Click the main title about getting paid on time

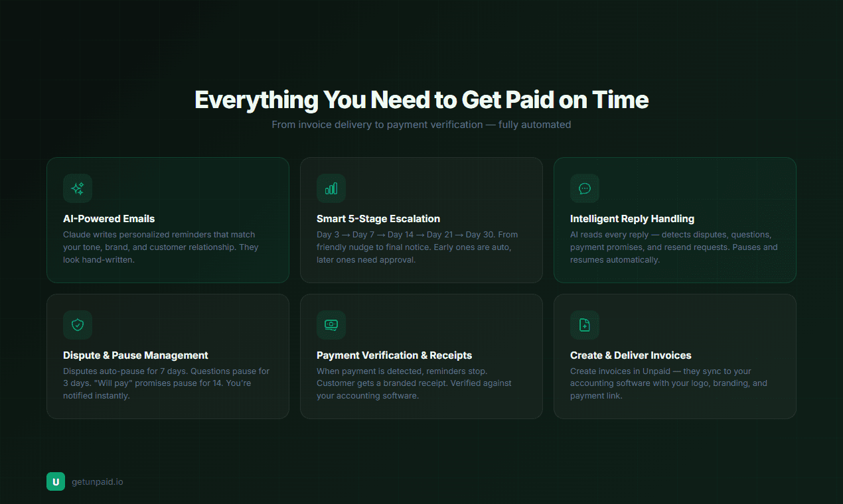point(421,100)
